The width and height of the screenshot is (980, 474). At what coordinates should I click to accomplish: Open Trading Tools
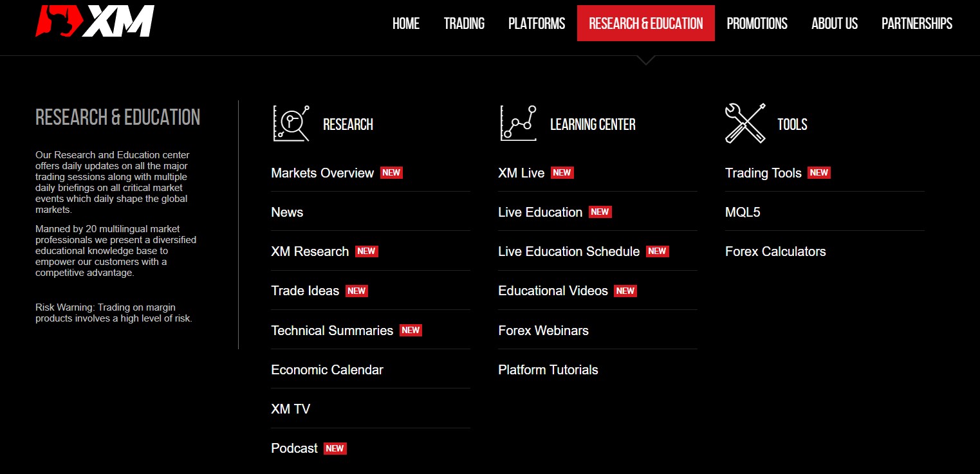point(763,173)
